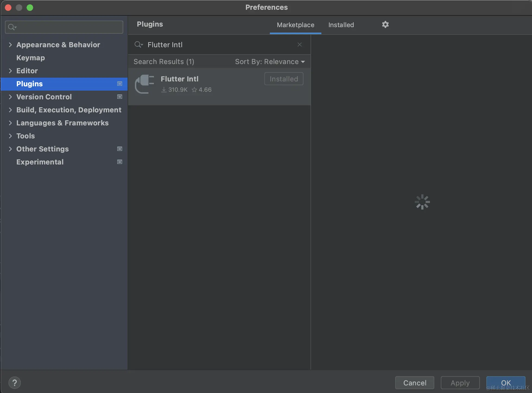The width and height of the screenshot is (532, 393).
Task: Click project-level icon beside Plugins
Action: coord(119,84)
